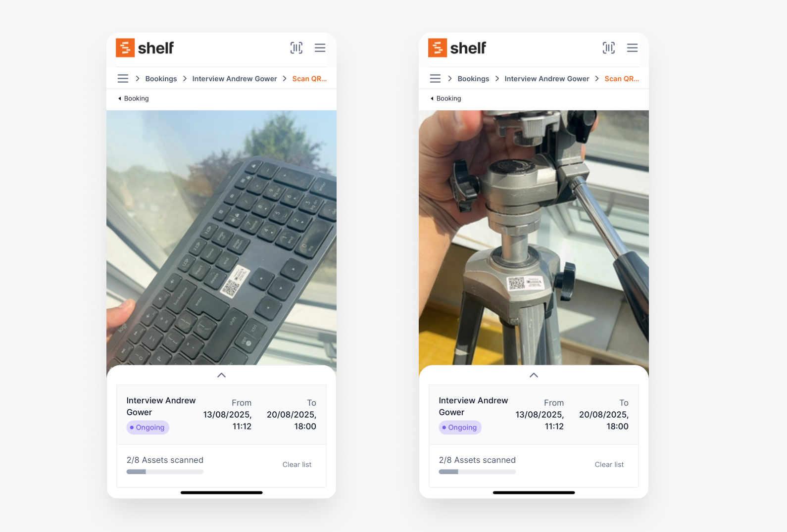Viewport: 787px width, 532px height.
Task: Select Interview Andrew Gower breadcrumb on right phone
Action: (547, 79)
